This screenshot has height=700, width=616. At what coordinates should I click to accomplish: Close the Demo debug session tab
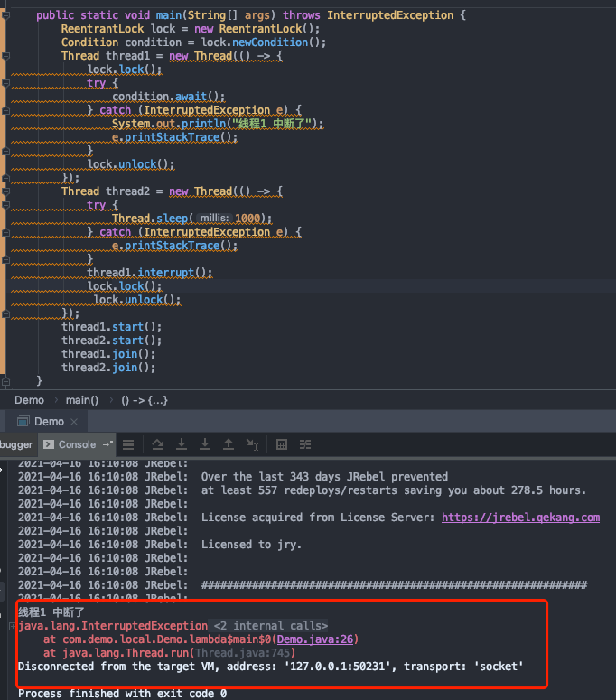pyautogui.click(x=74, y=422)
